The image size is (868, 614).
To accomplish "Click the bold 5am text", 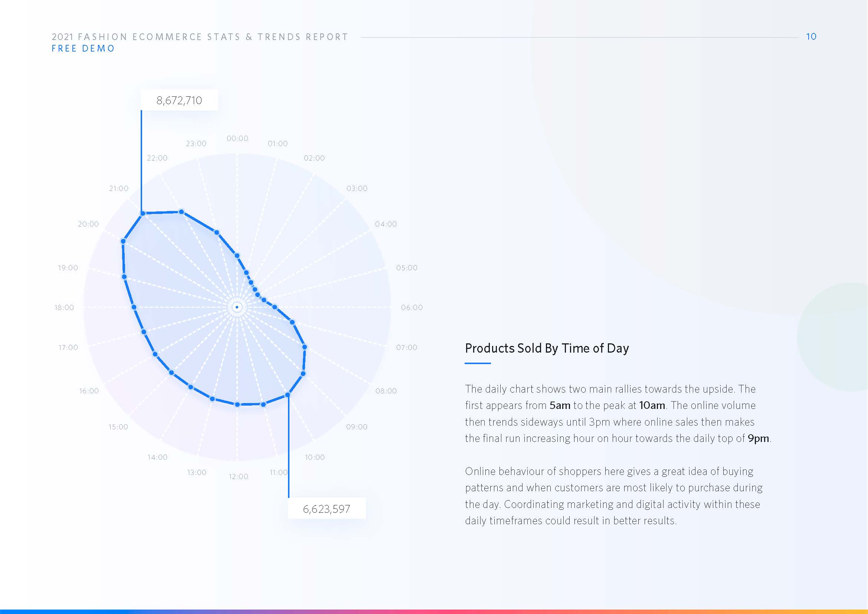I will pos(560,405).
